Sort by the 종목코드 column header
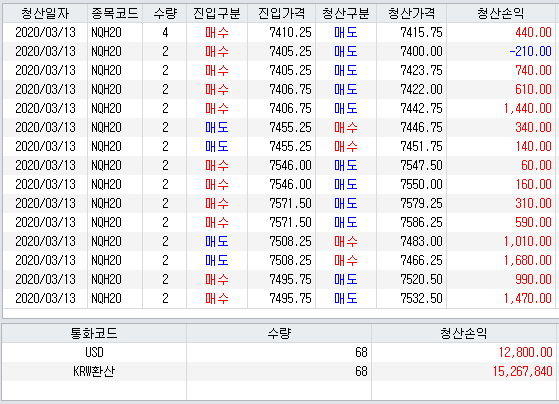Viewport: 559px width, 404px height. coord(115,14)
